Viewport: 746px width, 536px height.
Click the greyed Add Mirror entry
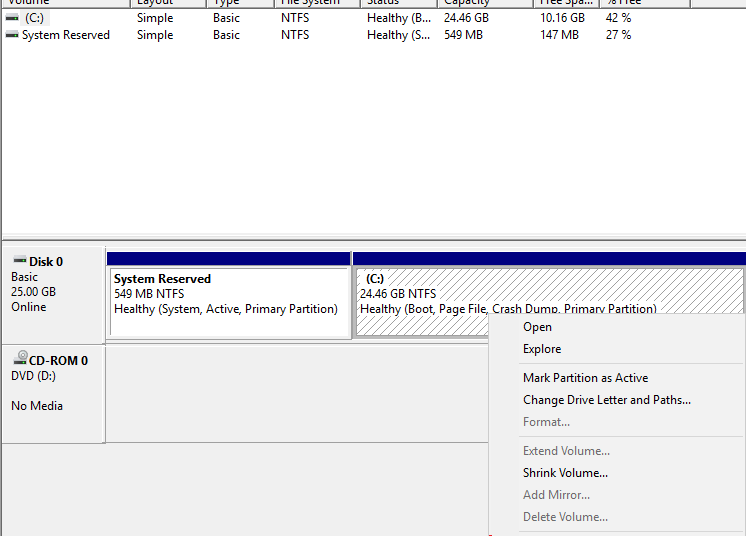[556, 495]
